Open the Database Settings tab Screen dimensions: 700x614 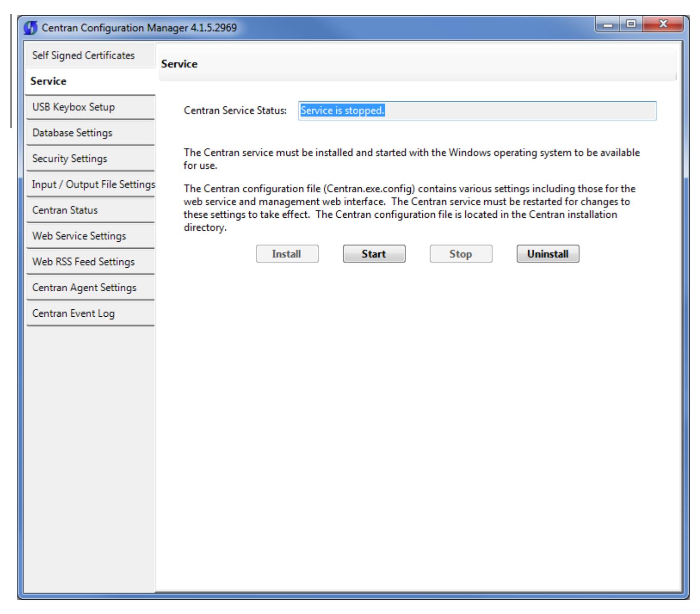(90, 133)
